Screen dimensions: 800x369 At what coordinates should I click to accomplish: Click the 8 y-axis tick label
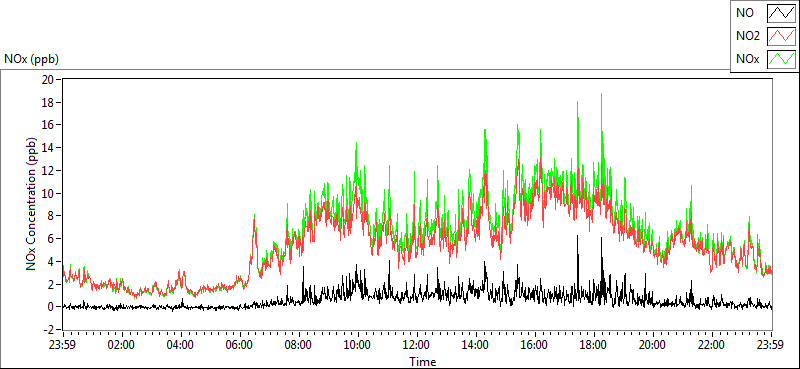pyautogui.click(x=51, y=216)
